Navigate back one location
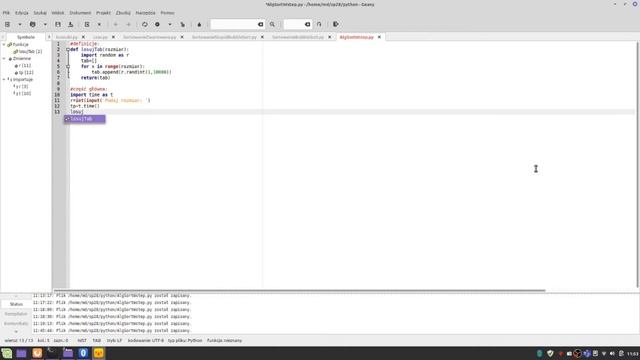The height and width of the screenshot is (360, 640). tap(116, 24)
